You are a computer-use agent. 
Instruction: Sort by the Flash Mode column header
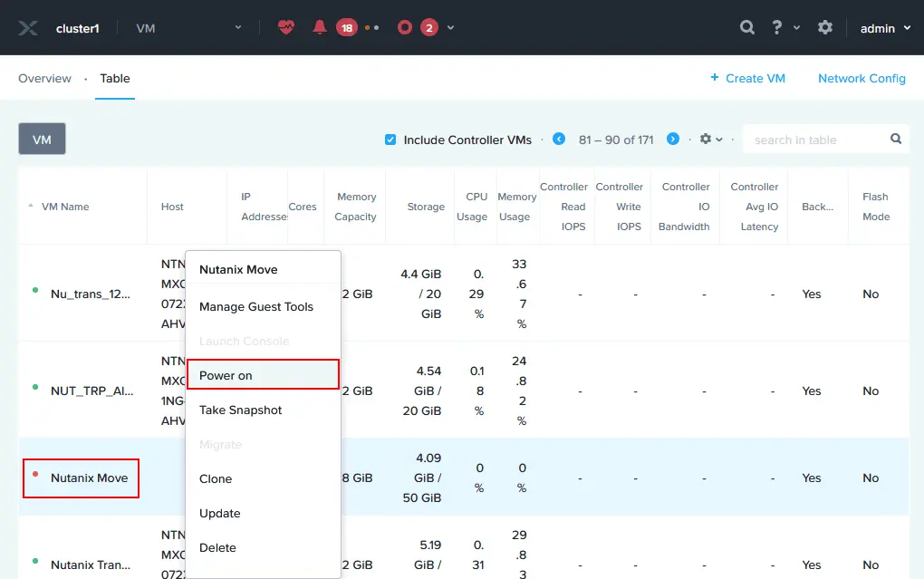click(x=876, y=207)
